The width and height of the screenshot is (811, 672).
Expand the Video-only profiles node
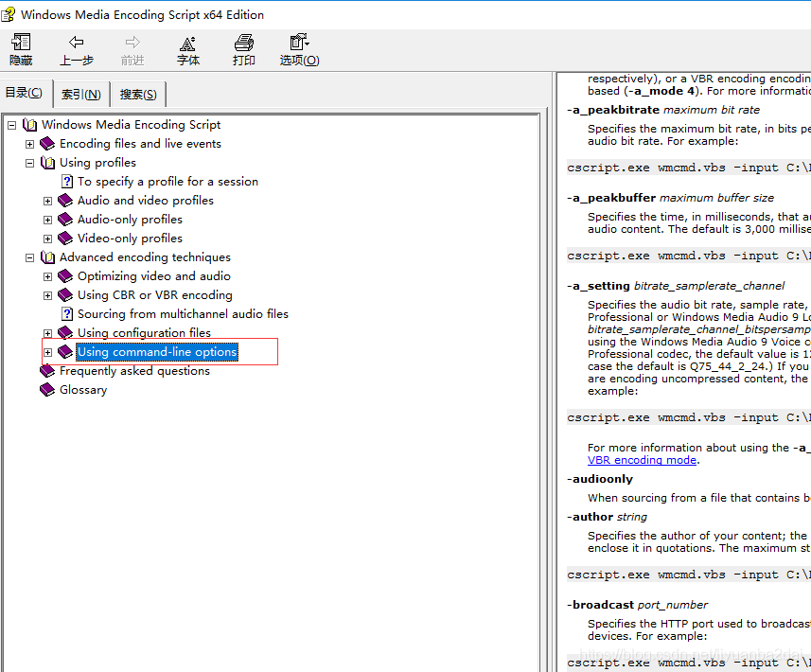click(47, 239)
